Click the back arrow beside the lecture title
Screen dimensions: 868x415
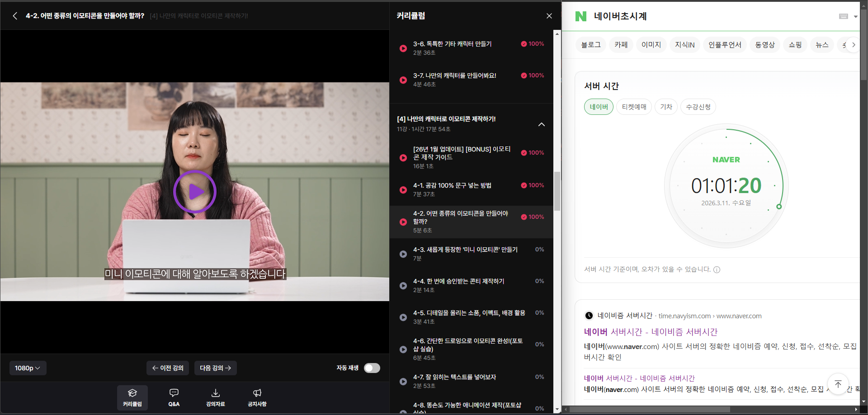[x=15, y=16]
